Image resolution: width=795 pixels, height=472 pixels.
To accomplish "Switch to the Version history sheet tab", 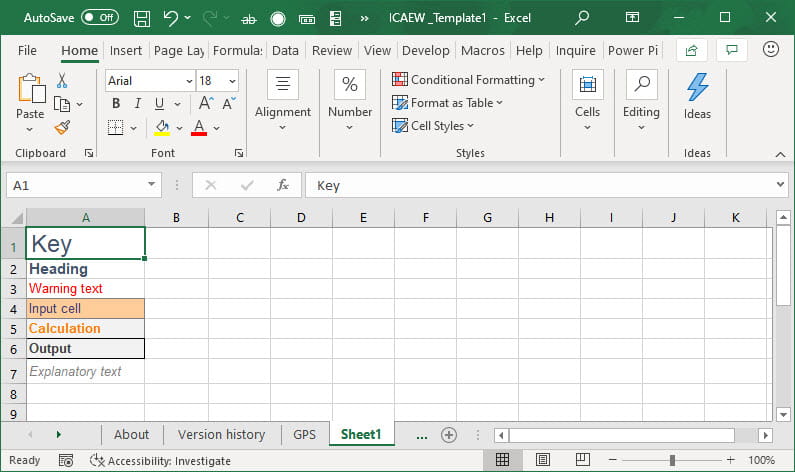I will click(221, 435).
